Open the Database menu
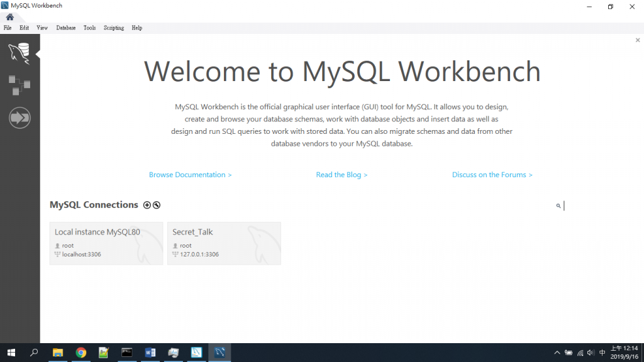 (65, 28)
